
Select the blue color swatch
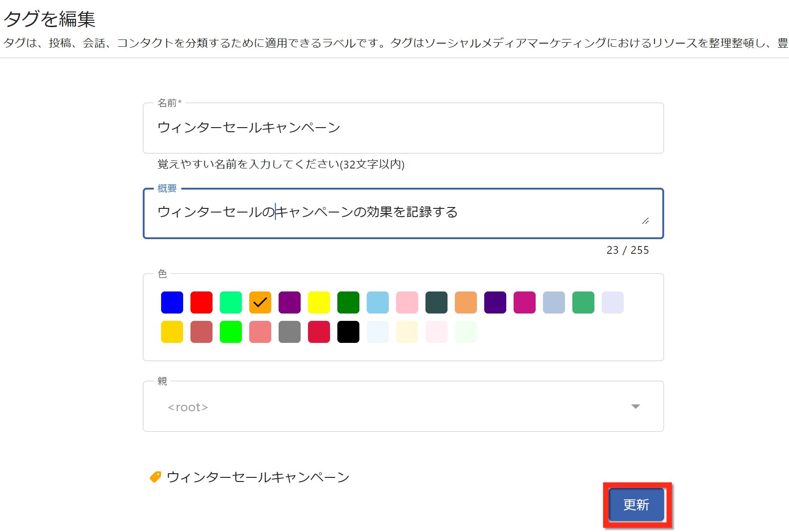coord(172,302)
